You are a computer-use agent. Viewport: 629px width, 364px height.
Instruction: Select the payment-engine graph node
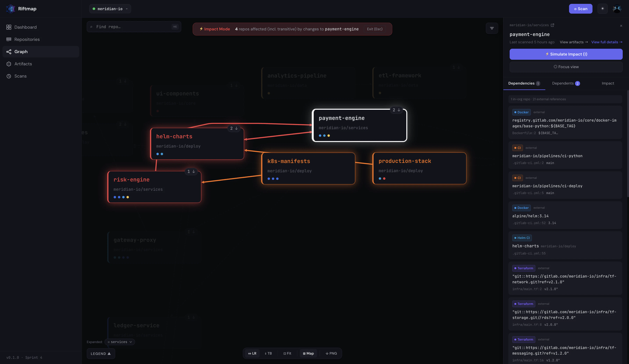click(359, 125)
